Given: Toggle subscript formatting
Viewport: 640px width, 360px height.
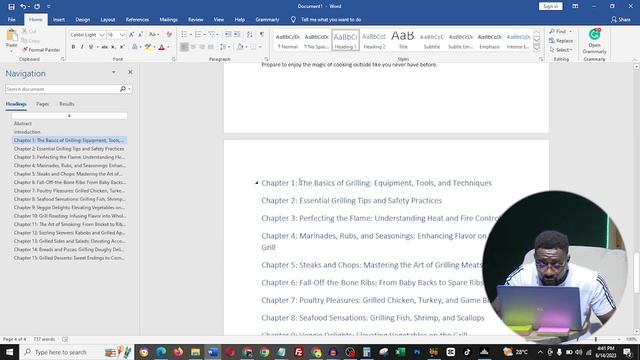Looking at the screenshot, I should click(113, 47).
